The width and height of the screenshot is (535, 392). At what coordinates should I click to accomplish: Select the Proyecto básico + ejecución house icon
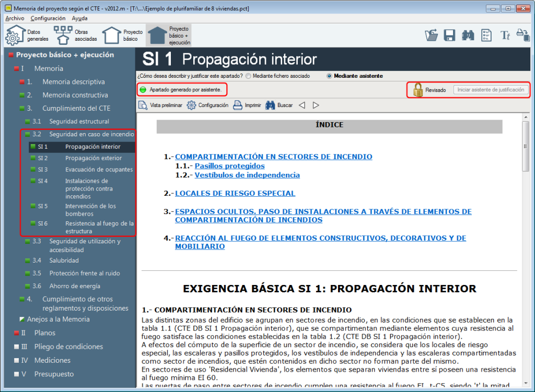pos(157,35)
